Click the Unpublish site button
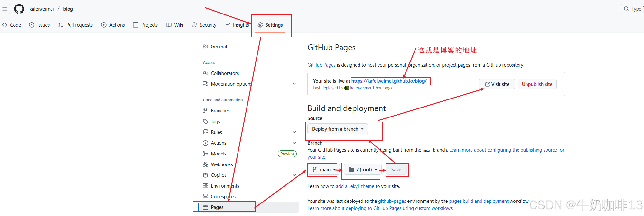The height and width of the screenshot is (216, 644). (x=537, y=84)
